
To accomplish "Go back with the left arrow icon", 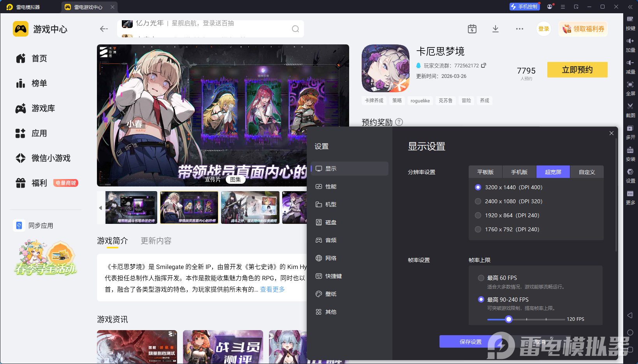I will point(104,29).
